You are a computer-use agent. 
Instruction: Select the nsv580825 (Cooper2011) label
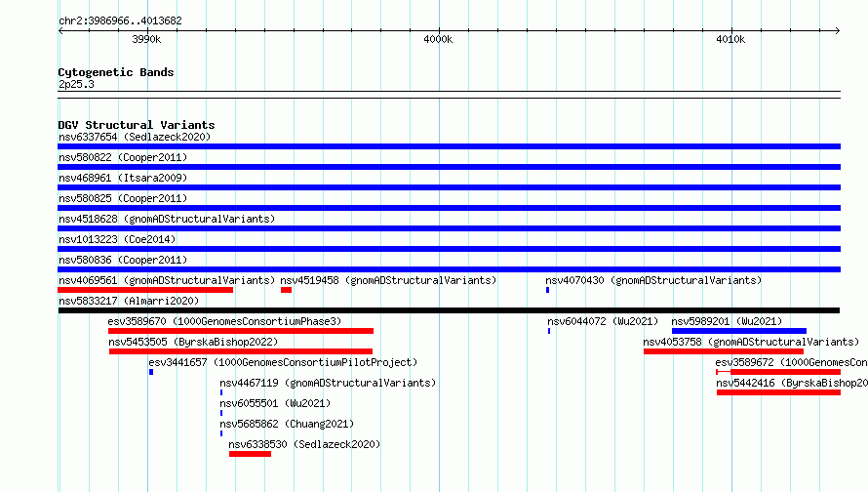123,198
